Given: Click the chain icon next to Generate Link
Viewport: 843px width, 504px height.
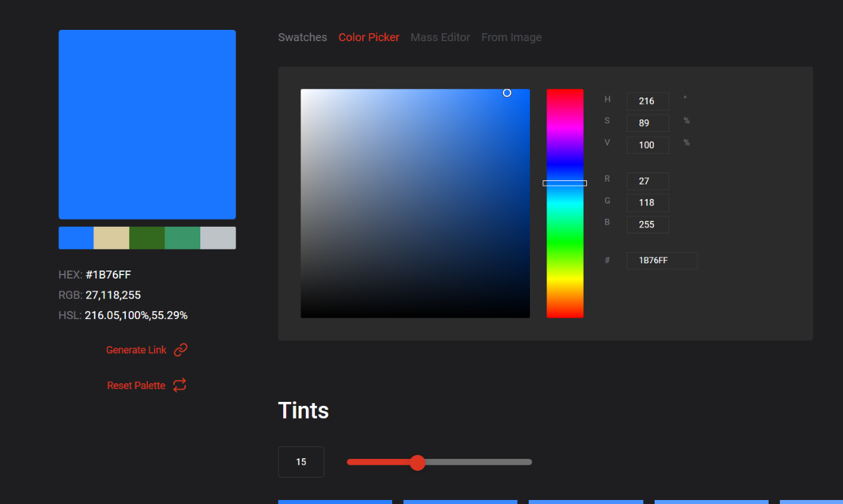Looking at the screenshot, I should point(180,349).
